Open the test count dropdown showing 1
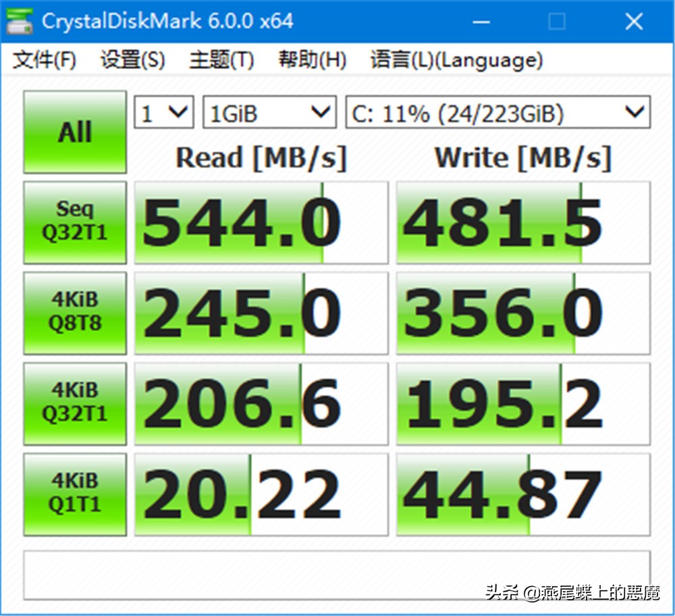 click(164, 112)
